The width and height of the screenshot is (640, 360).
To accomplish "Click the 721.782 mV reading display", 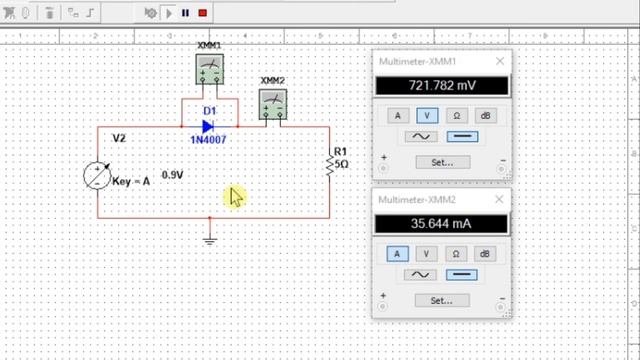I will [x=442, y=86].
